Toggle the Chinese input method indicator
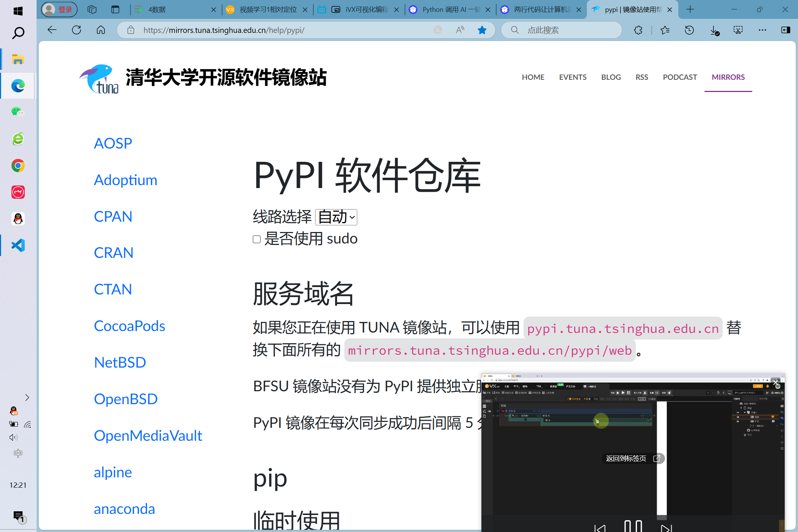 (18, 453)
